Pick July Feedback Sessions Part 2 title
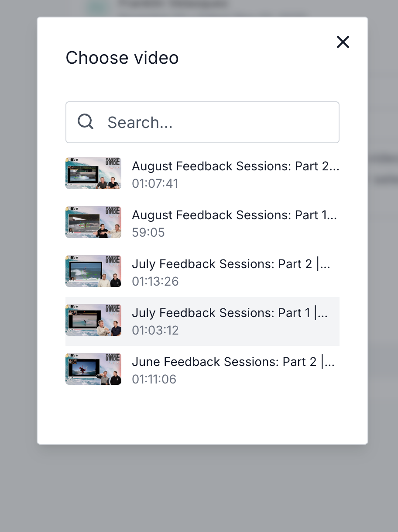The height and width of the screenshot is (532, 398). click(x=231, y=264)
